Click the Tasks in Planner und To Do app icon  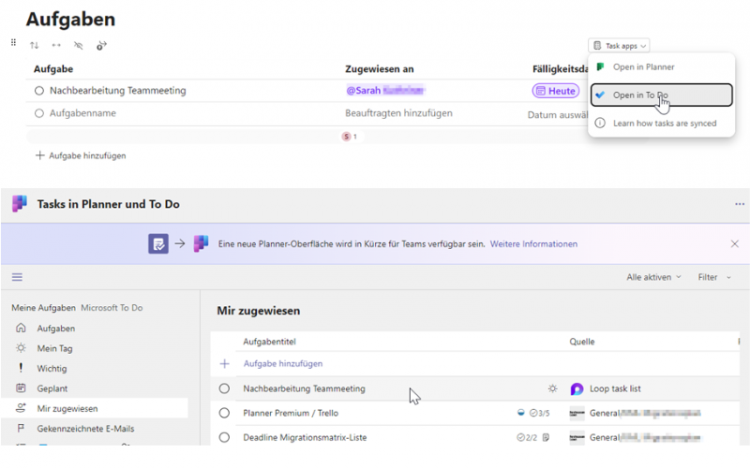[x=20, y=204]
